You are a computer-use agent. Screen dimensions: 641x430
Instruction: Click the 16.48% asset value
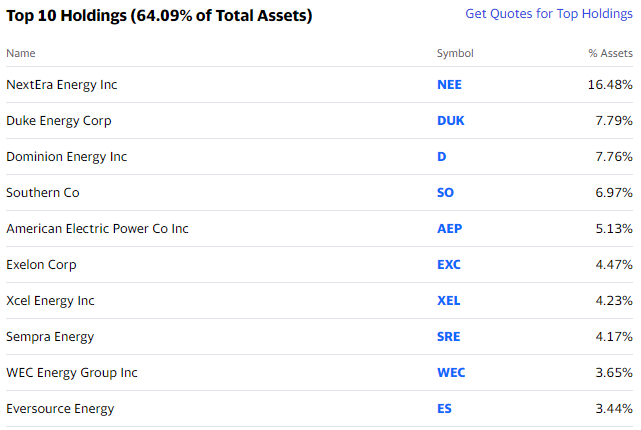click(x=610, y=85)
